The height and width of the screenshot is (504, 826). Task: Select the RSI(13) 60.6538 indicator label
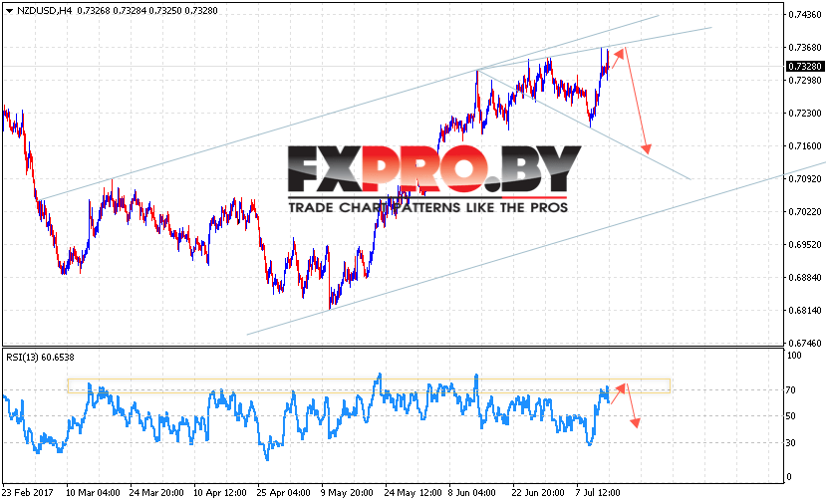(40, 357)
